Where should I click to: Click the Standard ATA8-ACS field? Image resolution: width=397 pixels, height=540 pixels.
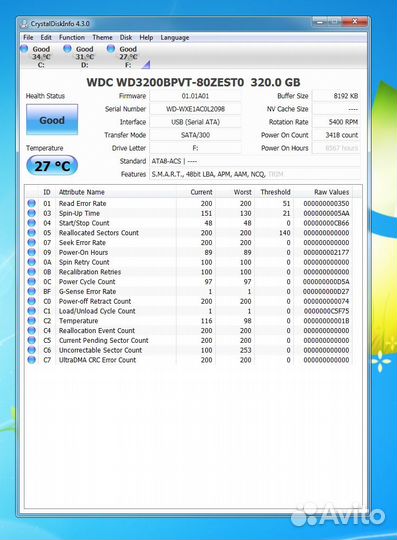[x=255, y=161]
